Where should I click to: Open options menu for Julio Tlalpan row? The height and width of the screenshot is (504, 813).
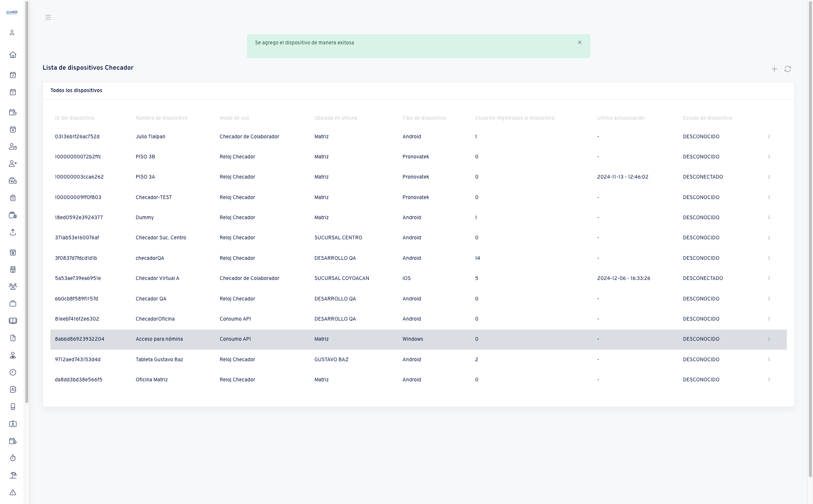[x=769, y=137]
